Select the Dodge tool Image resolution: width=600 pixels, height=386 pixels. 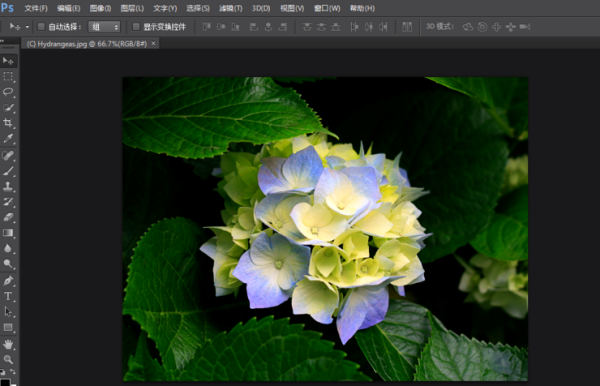8,264
